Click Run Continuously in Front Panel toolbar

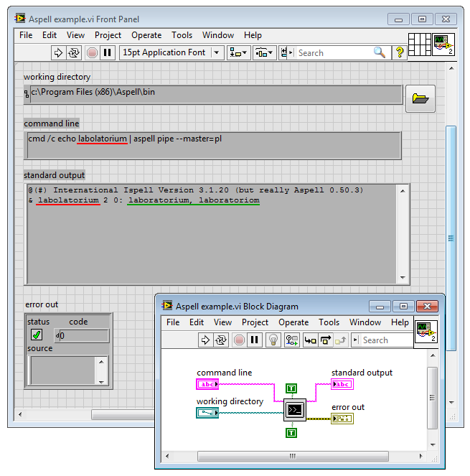(x=74, y=53)
